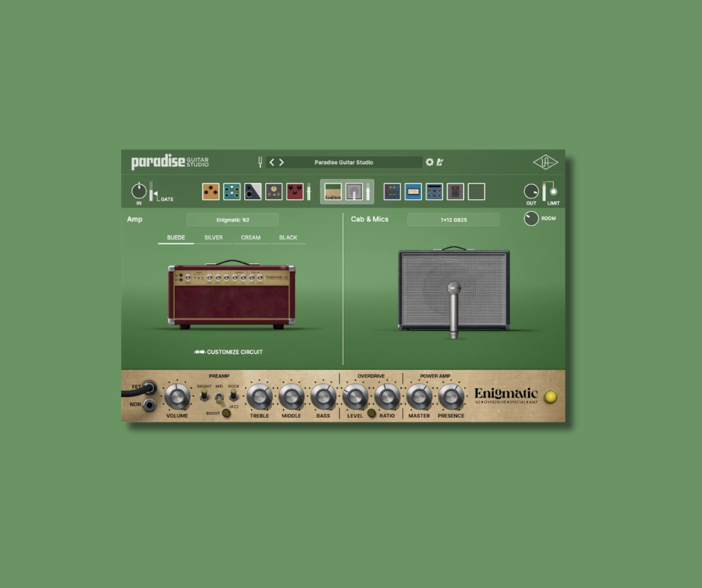The height and width of the screenshot is (588, 702).
Task: Click the overdrive LEVEL knob
Action: point(355,396)
